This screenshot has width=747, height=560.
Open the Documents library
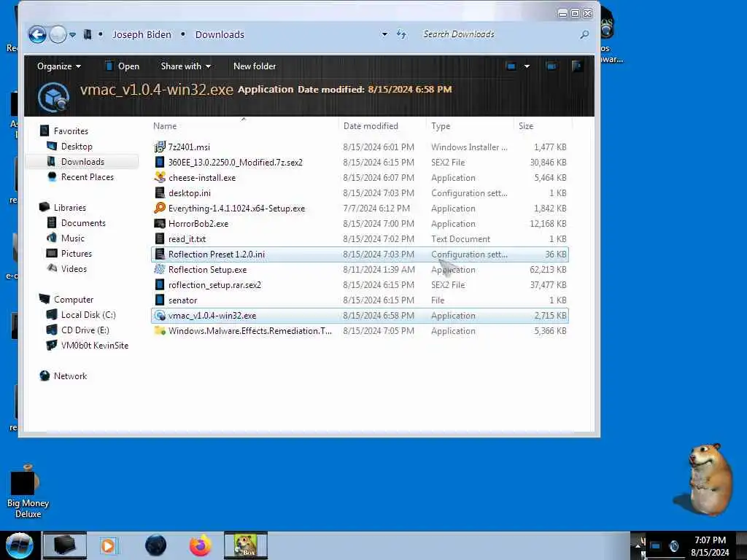click(83, 223)
